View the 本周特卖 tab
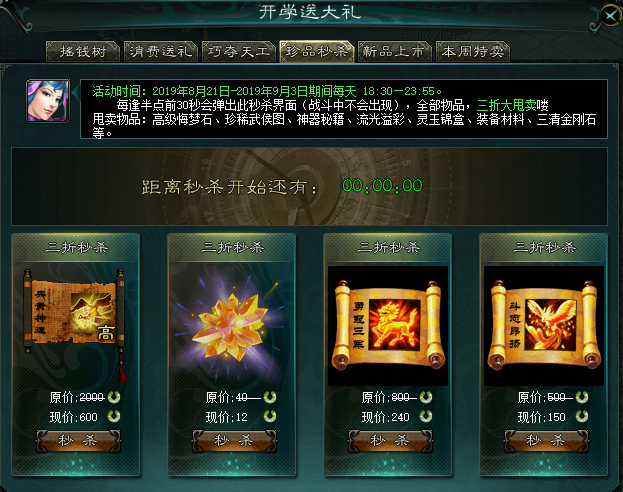Screen dimensions: 623x492 click(472, 51)
